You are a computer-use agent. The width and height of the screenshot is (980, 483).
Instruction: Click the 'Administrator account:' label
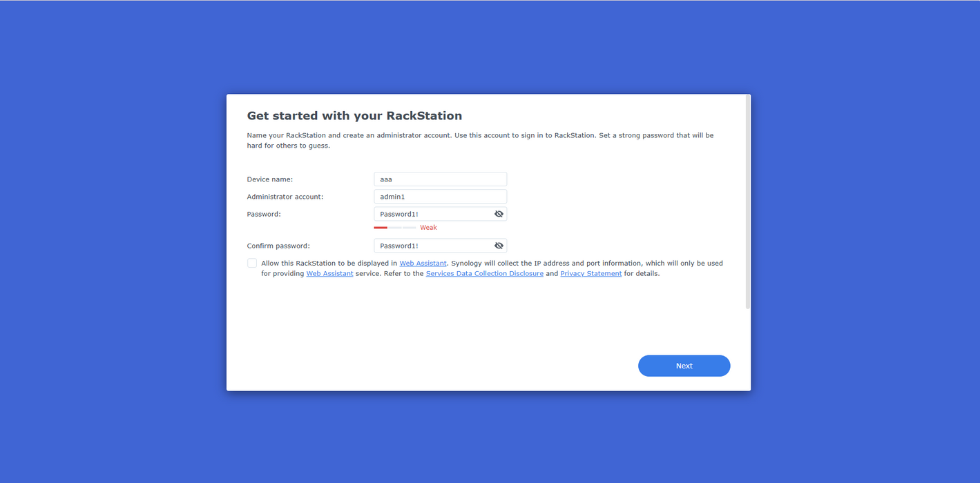[285, 197]
